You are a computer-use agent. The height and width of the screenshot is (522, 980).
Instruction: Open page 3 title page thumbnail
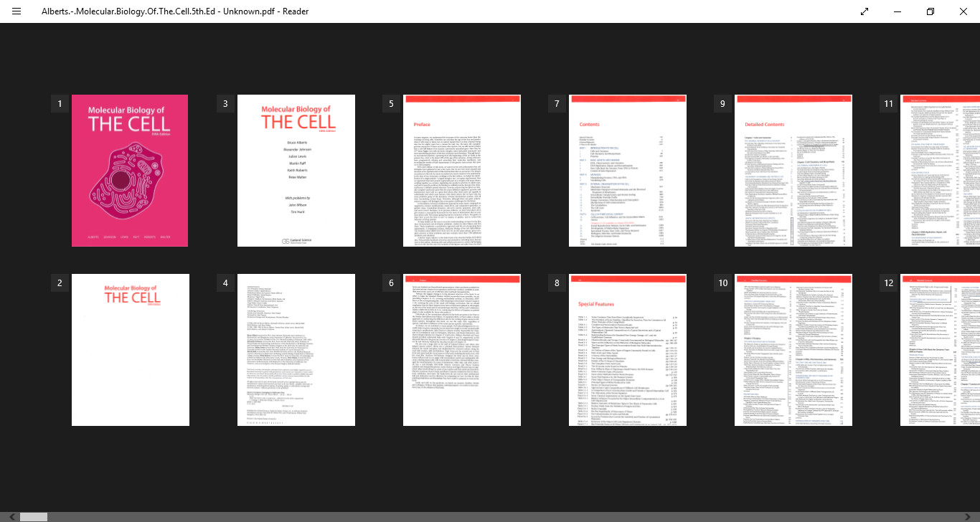(x=296, y=171)
